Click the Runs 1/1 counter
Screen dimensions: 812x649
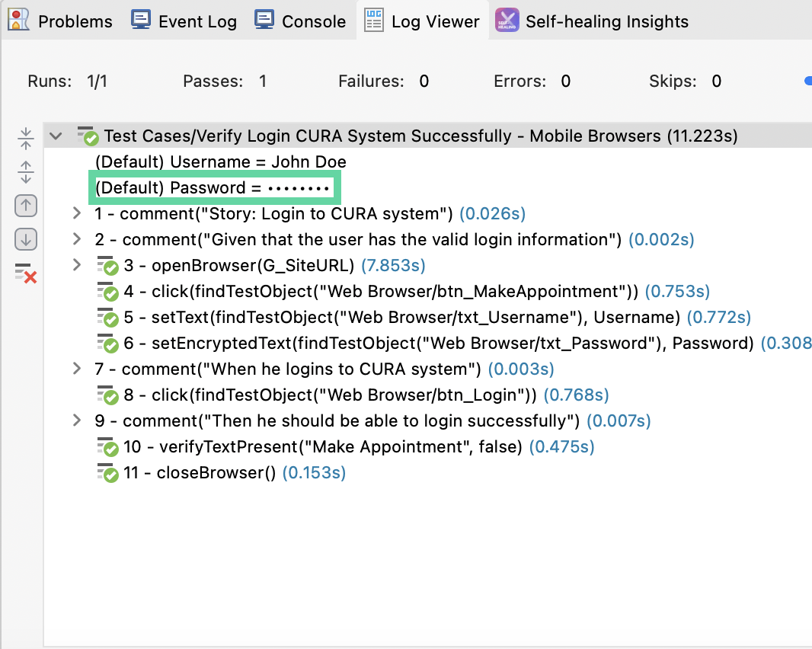coord(67,82)
